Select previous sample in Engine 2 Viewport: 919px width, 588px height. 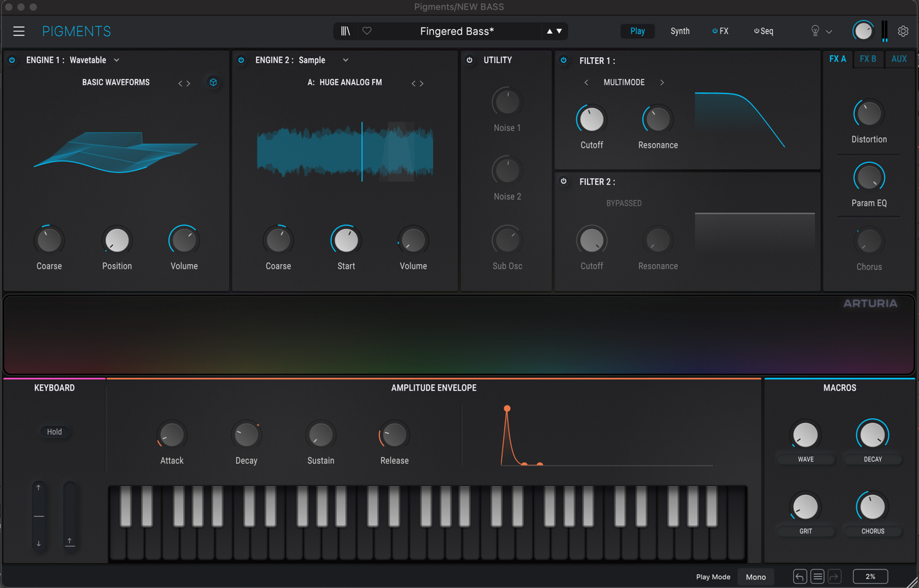click(x=413, y=83)
